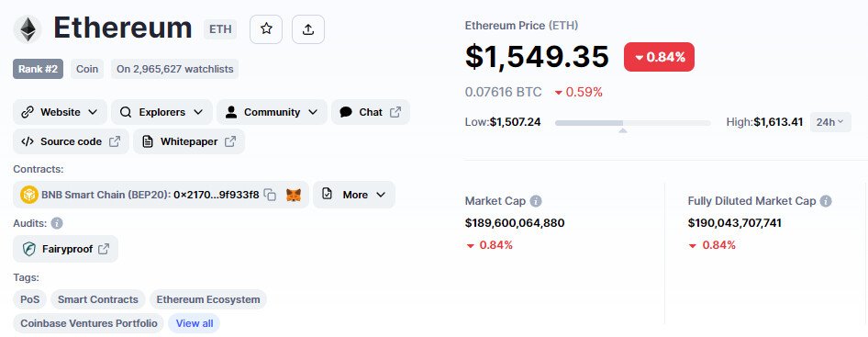Open the Website dropdown
Screen dimensions: 868x337
pos(60,112)
